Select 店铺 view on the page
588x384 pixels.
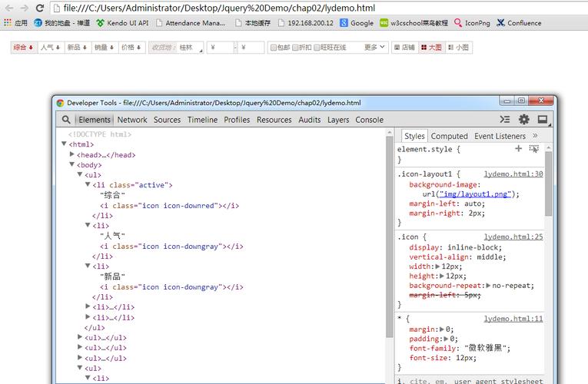[404, 47]
